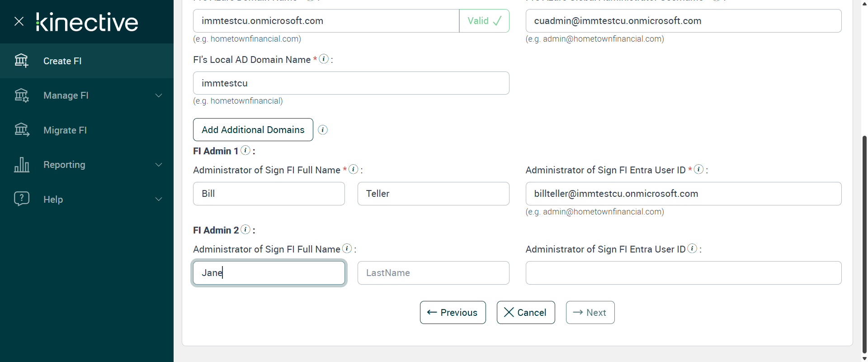The width and height of the screenshot is (868, 362).
Task: Click info icon beside Add Additional Domains
Action: point(323,130)
